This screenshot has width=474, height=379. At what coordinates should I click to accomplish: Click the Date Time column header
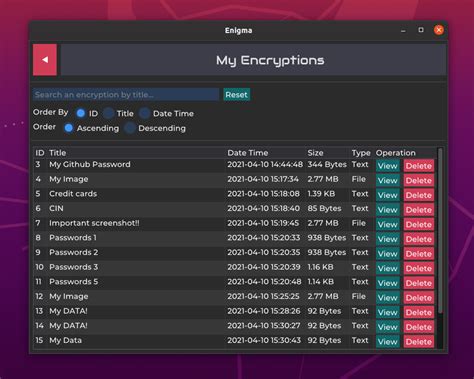click(248, 153)
